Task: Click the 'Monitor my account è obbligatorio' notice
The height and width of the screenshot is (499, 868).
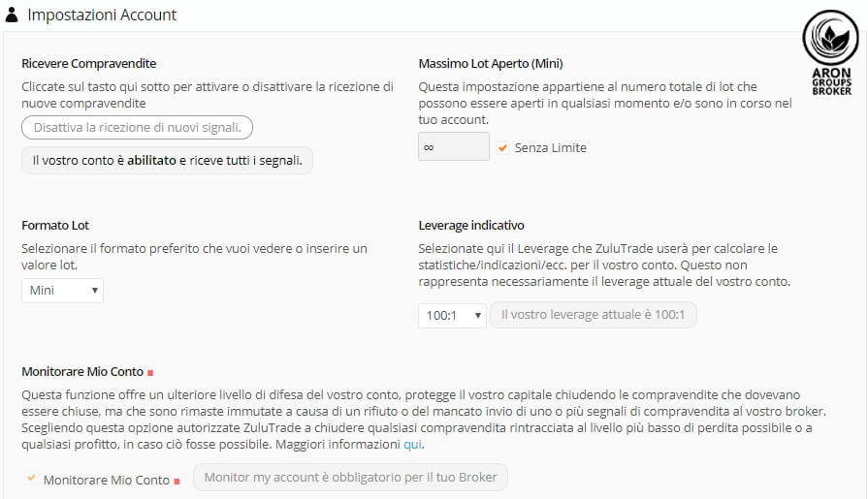Action: pyautogui.click(x=350, y=477)
